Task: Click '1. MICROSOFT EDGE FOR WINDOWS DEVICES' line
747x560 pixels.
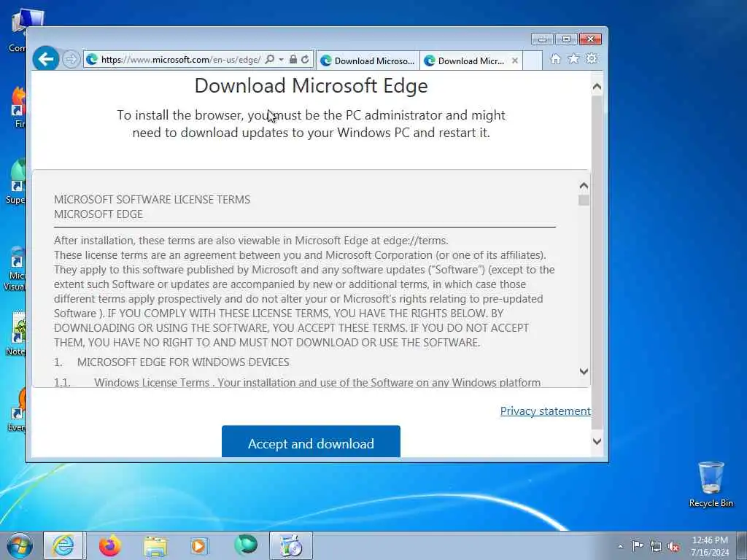Action: (x=171, y=362)
